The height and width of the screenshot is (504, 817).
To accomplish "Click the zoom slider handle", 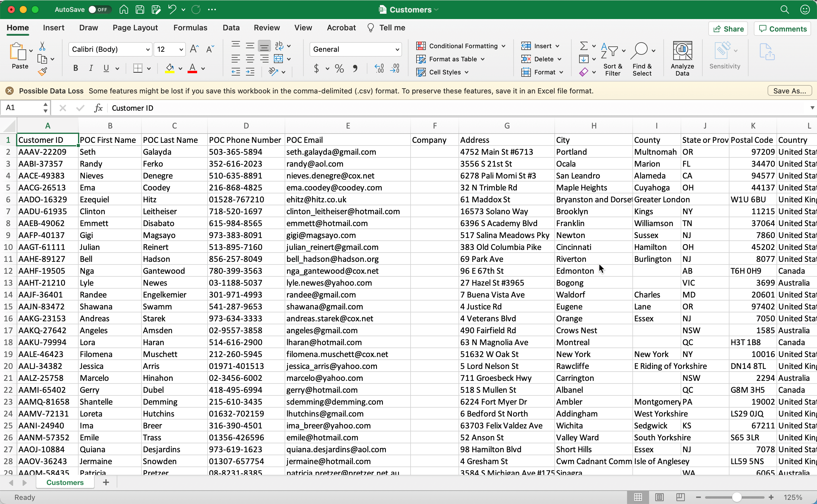I will 737,497.
